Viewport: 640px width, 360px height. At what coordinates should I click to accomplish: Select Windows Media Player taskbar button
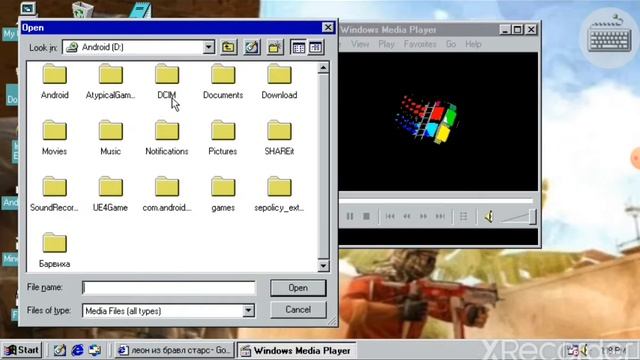(x=296, y=350)
